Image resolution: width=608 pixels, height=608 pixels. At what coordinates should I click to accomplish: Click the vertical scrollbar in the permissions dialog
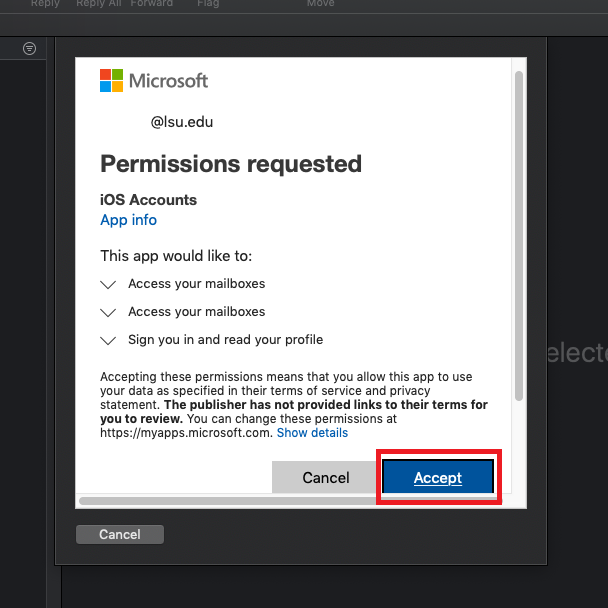[519, 236]
